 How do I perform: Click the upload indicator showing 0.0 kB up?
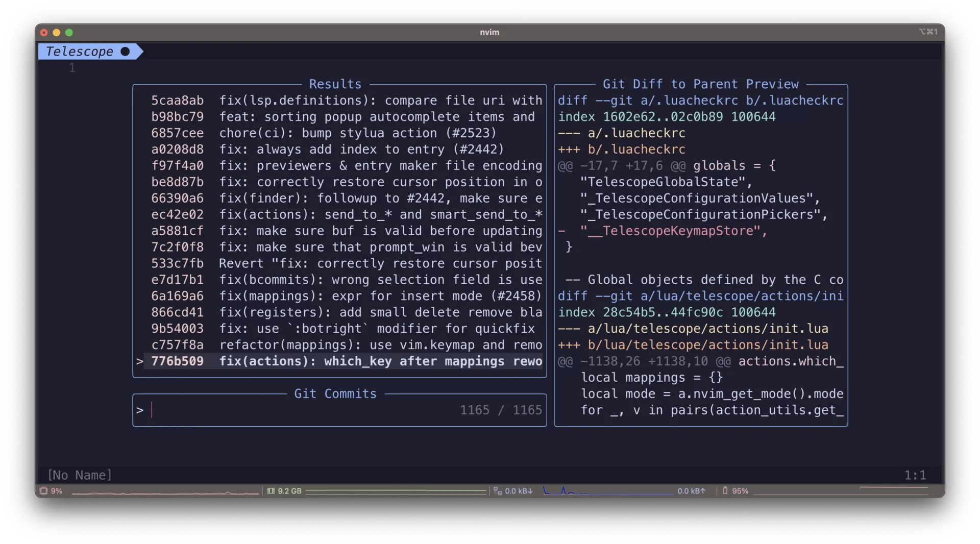(692, 491)
